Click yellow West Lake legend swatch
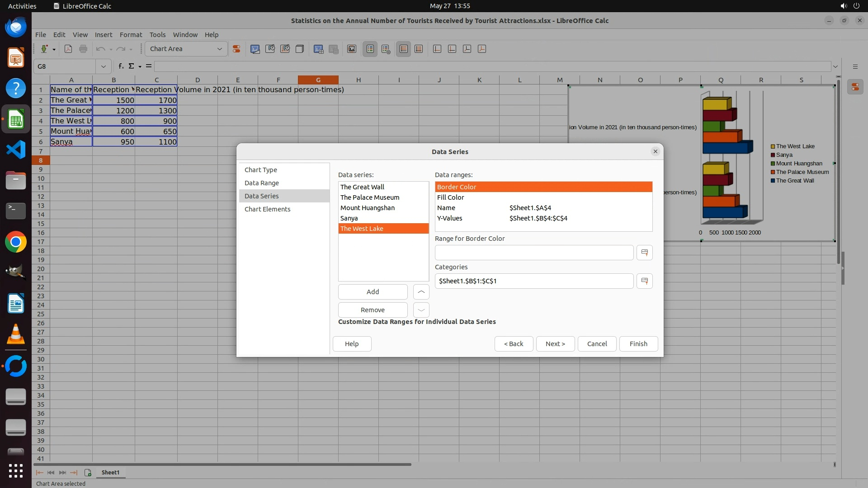The width and height of the screenshot is (868, 488). 773,146
